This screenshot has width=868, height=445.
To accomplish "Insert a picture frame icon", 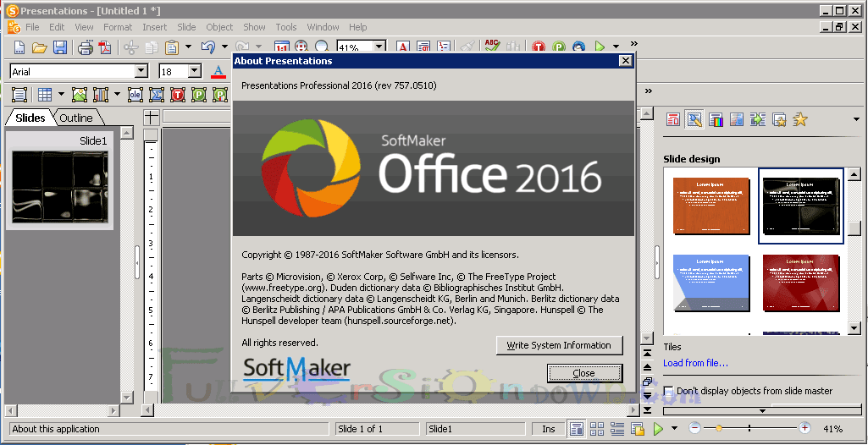I will tap(79, 95).
